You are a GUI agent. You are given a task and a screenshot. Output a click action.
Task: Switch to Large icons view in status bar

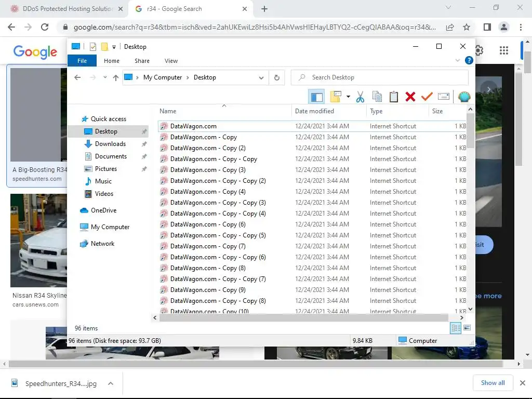467,328
